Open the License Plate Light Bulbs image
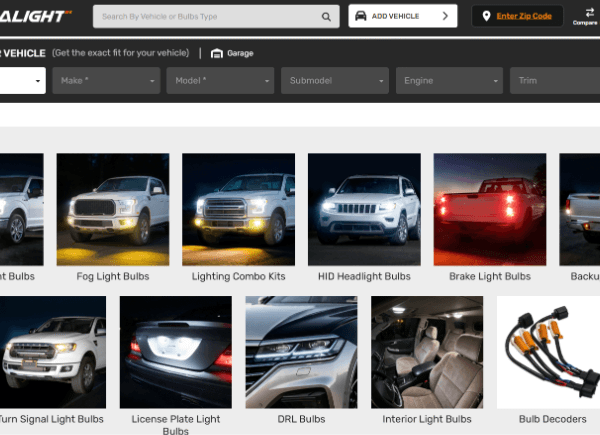The image size is (600, 435). click(176, 352)
